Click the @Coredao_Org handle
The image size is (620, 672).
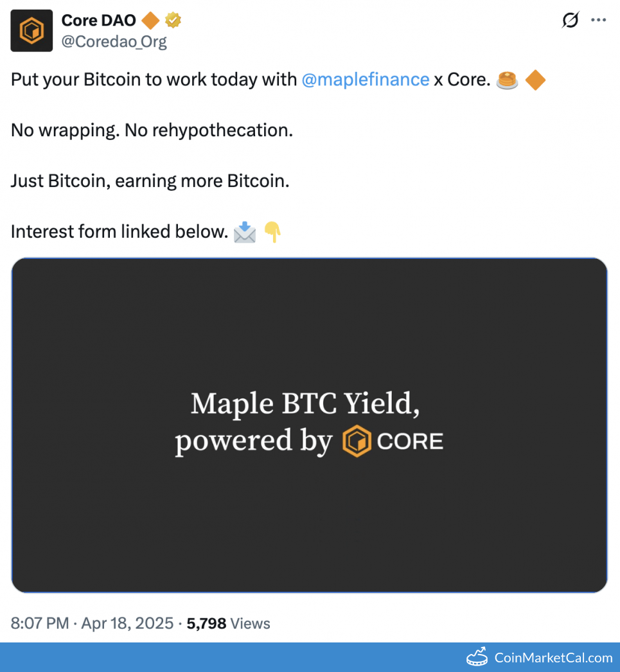click(x=114, y=42)
